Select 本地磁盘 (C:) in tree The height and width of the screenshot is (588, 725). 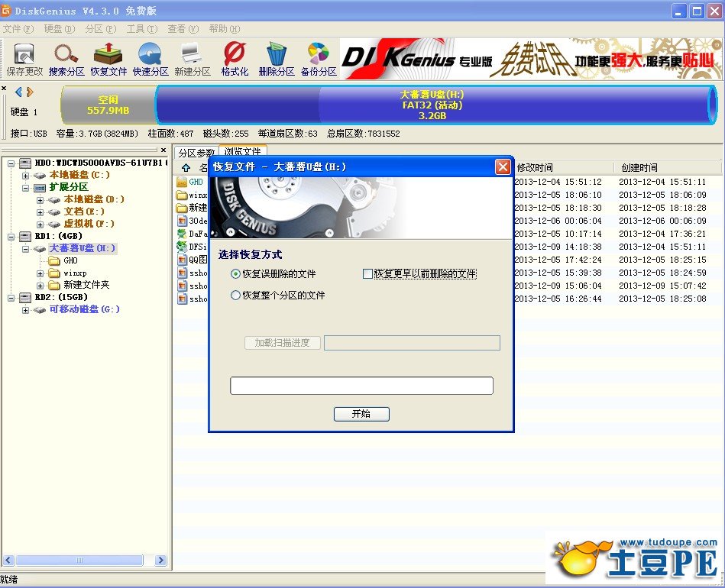[x=79, y=175]
